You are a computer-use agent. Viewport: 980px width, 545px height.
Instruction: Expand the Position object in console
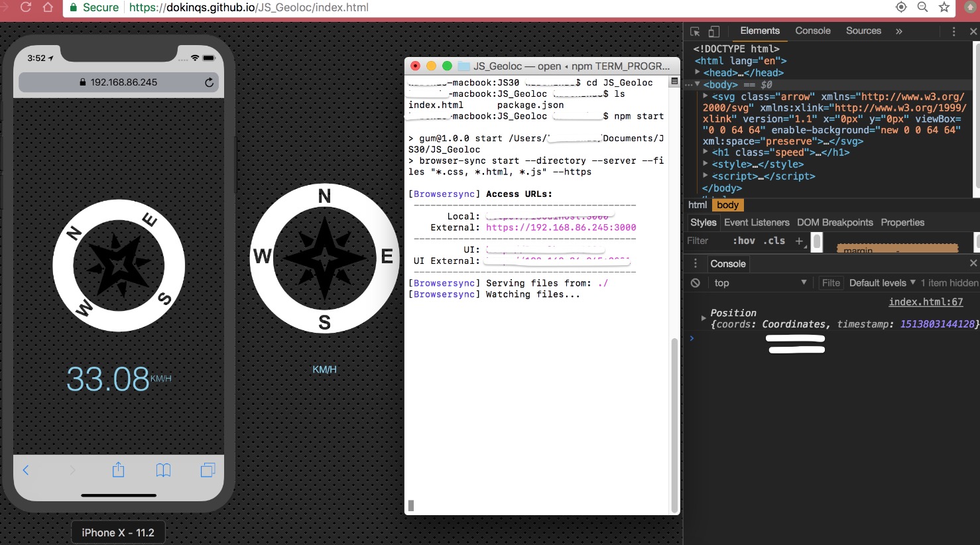(x=704, y=318)
